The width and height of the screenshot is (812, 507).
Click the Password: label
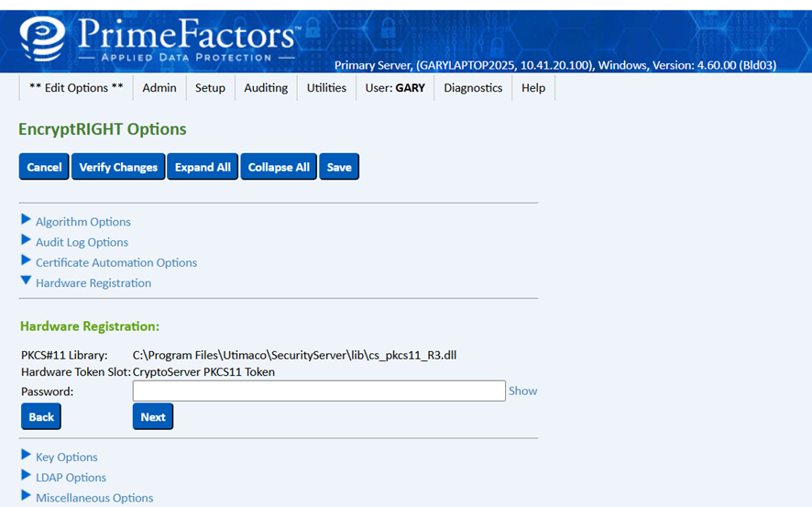tap(47, 391)
